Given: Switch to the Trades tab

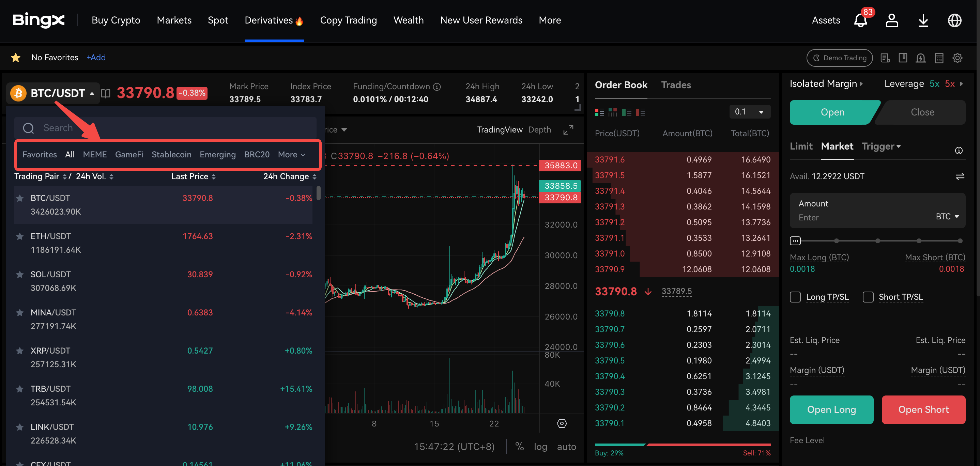Looking at the screenshot, I should 676,85.
